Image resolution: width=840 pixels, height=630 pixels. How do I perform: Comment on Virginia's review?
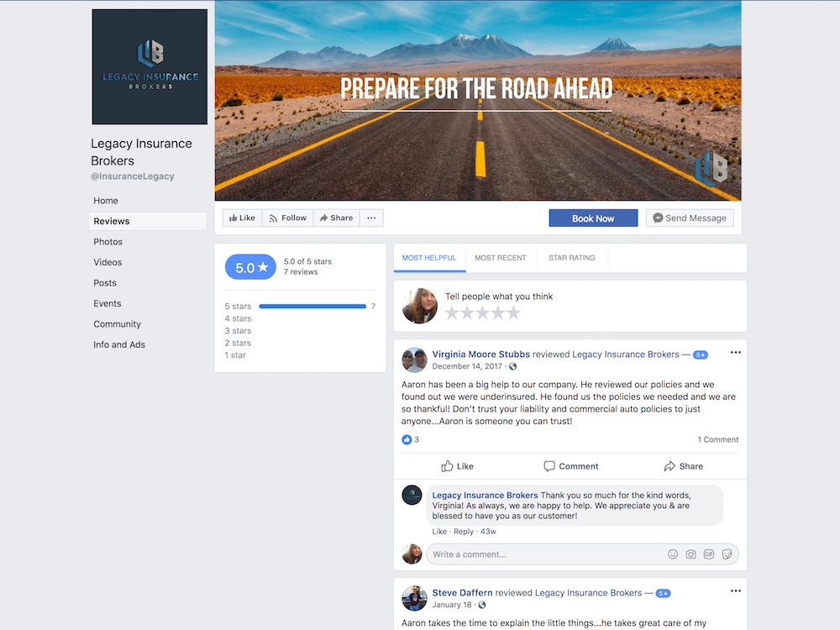(571, 466)
